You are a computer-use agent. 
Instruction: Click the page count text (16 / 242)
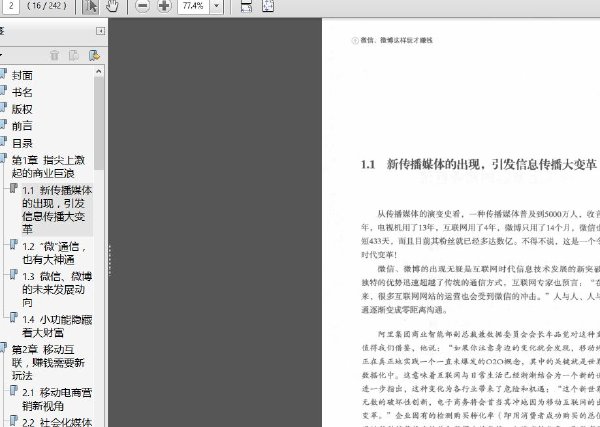(x=47, y=6)
